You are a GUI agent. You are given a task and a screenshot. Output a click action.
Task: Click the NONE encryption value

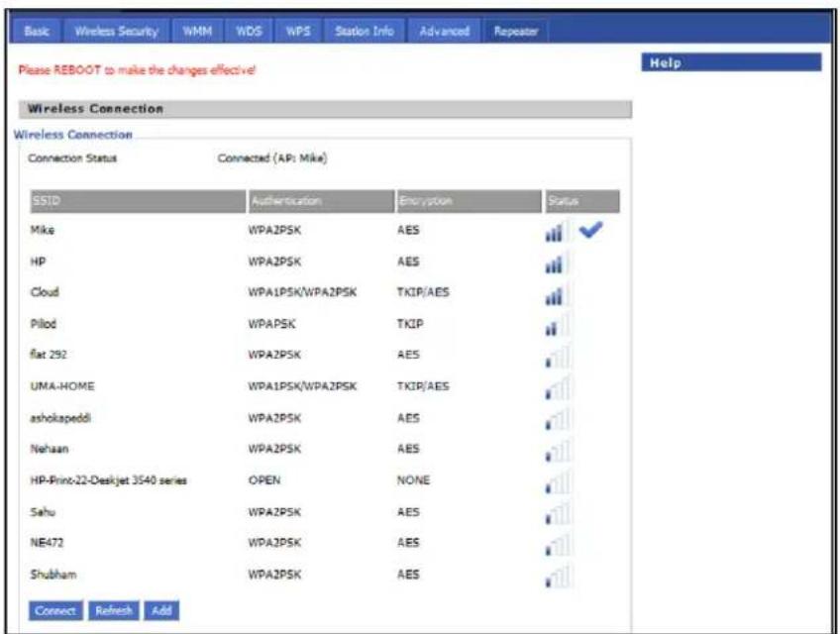pyautogui.click(x=413, y=480)
